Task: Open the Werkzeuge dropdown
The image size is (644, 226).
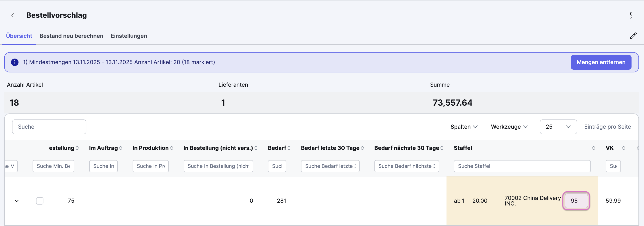Action: point(509,127)
